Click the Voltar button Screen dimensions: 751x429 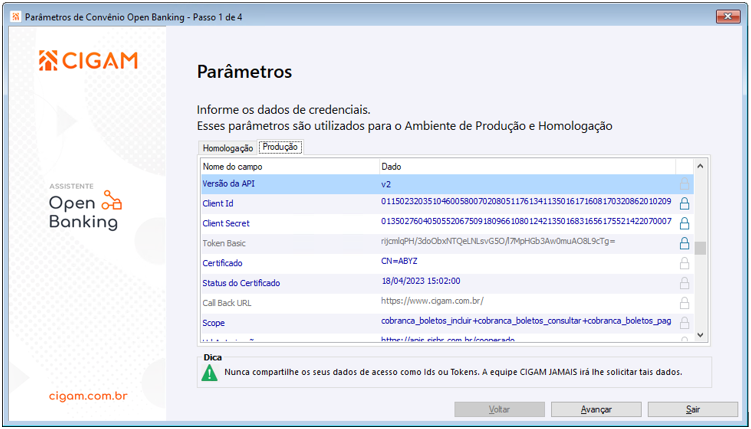[500, 410]
